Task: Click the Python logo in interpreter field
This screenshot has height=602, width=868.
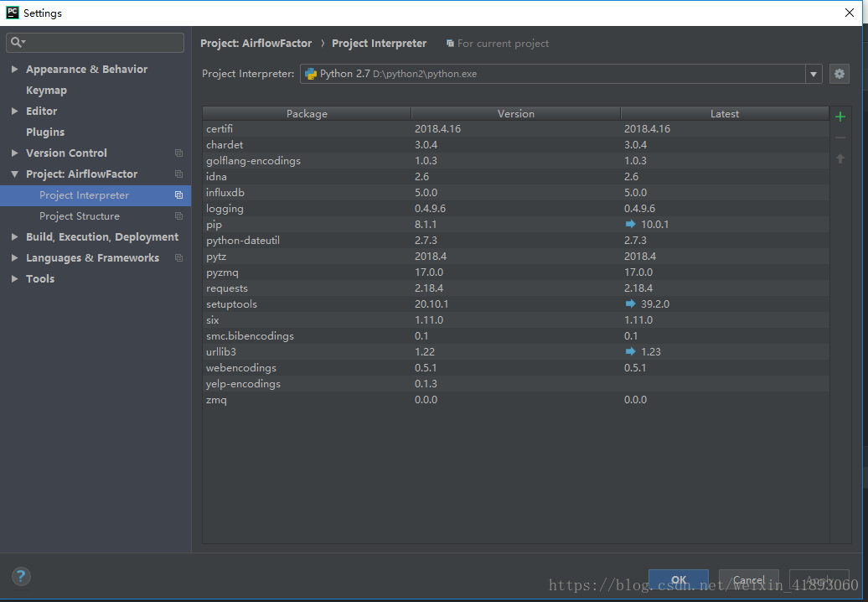Action: pos(311,74)
